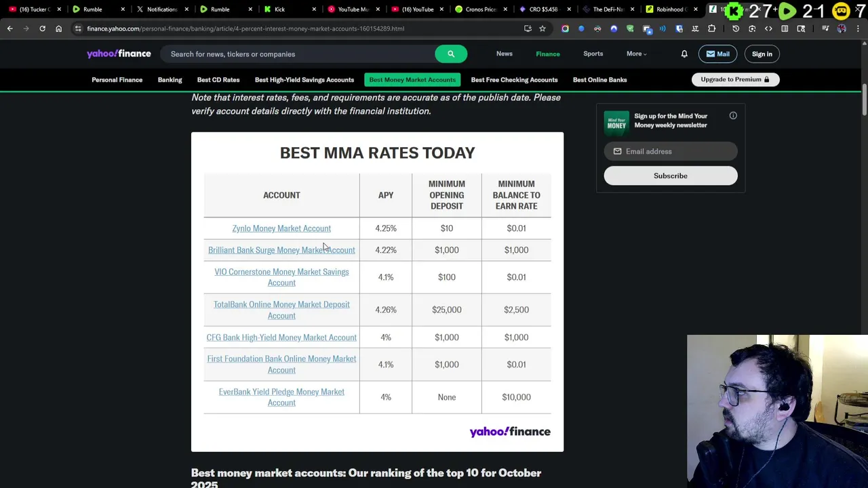Open First Foundation Bank Online Money Market link
This screenshot has width=868, height=488.
coord(281,365)
